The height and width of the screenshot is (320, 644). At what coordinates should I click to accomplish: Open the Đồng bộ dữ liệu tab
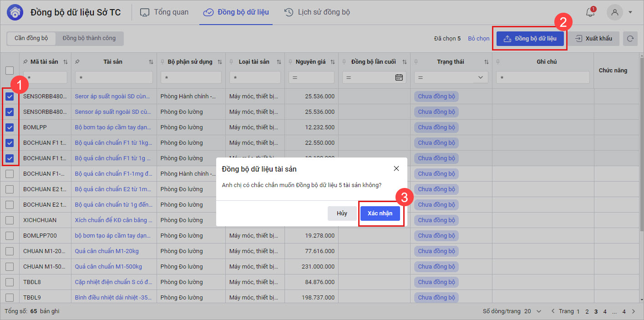[x=236, y=12]
